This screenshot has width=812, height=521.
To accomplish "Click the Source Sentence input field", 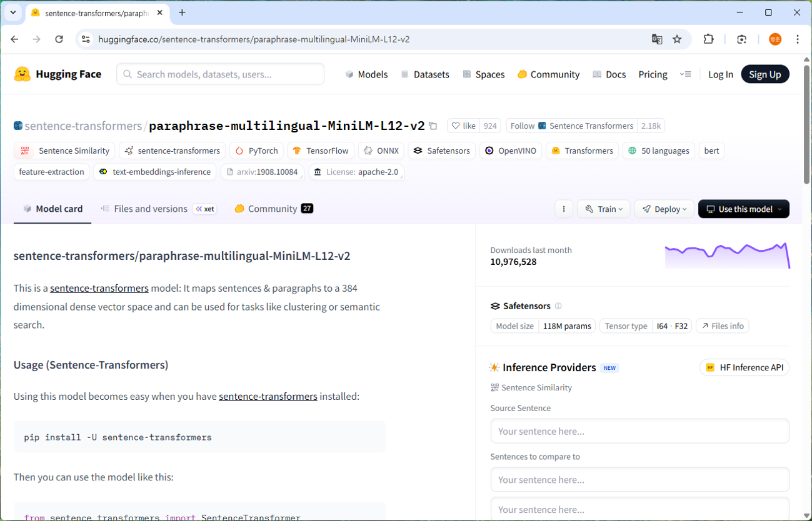I will (x=640, y=432).
